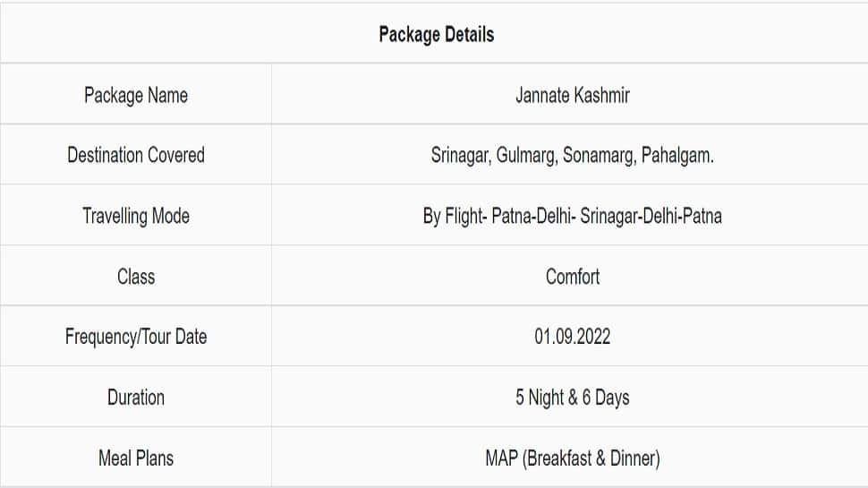The height and width of the screenshot is (488, 868).
Task: Click the word Gulmarg in destinations
Action: 526,156
